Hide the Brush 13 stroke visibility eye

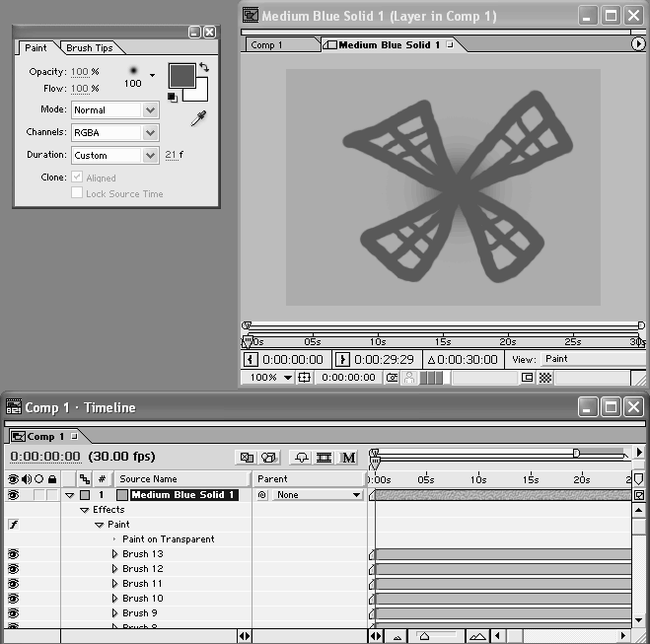click(13, 554)
